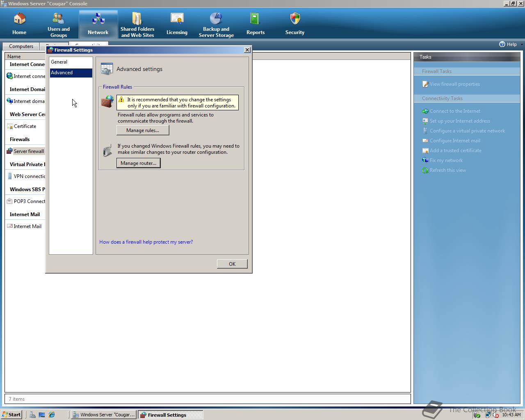Click the Internet domain name icon

tap(10, 101)
